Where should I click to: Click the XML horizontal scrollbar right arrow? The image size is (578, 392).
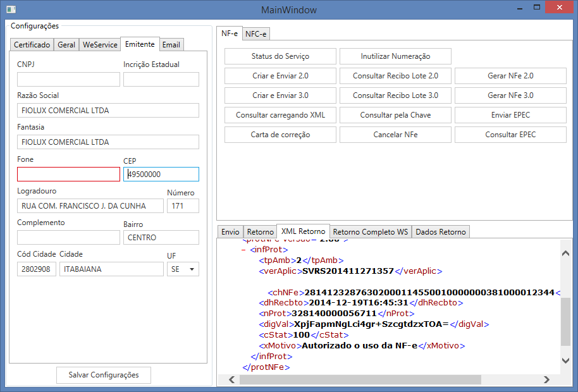coord(546,379)
